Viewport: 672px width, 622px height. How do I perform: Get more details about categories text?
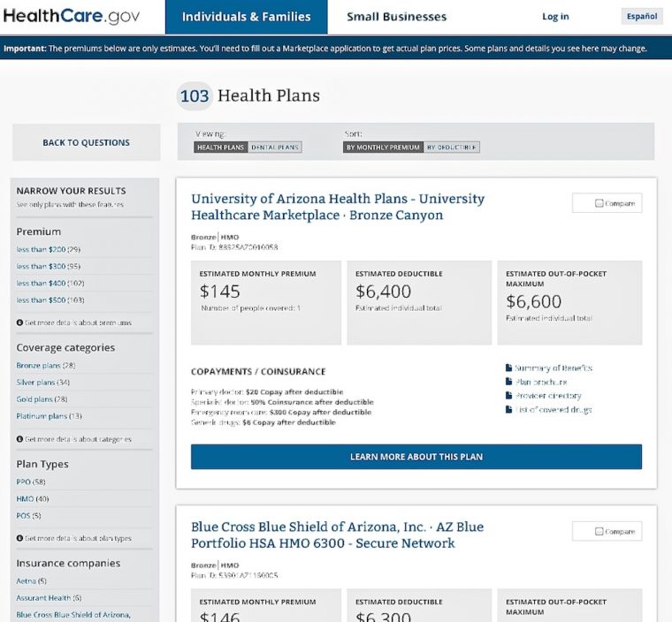[78, 439]
